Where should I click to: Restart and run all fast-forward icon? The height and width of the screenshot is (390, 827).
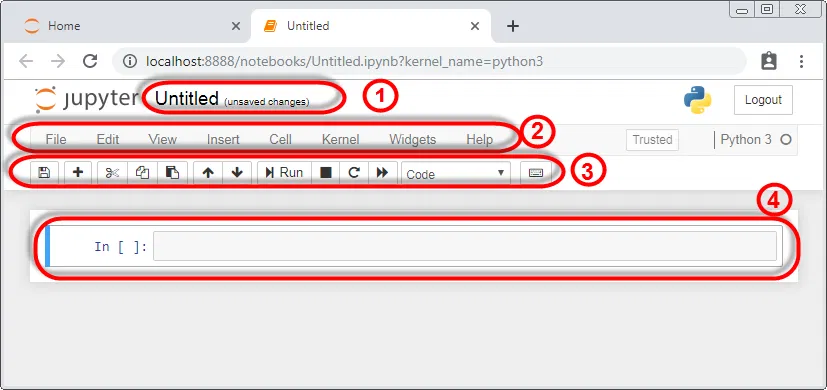pos(382,173)
